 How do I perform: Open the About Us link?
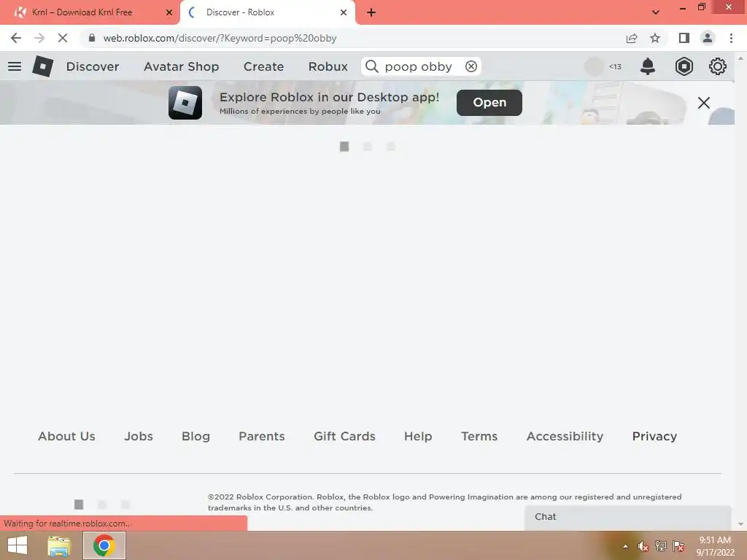66,436
